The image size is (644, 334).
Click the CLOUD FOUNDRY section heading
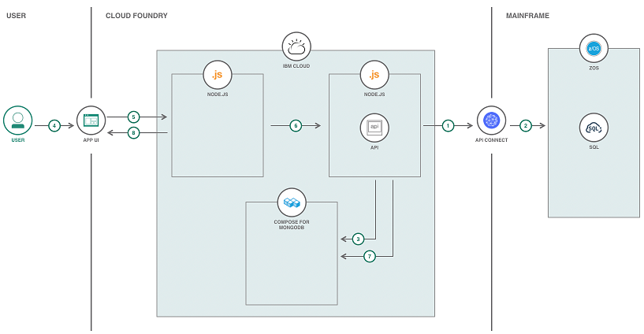click(136, 16)
